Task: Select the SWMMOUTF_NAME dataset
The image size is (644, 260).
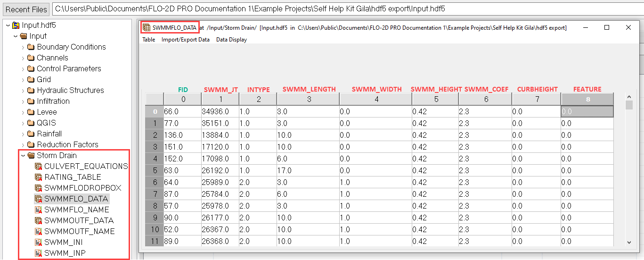Action: point(79,232)
